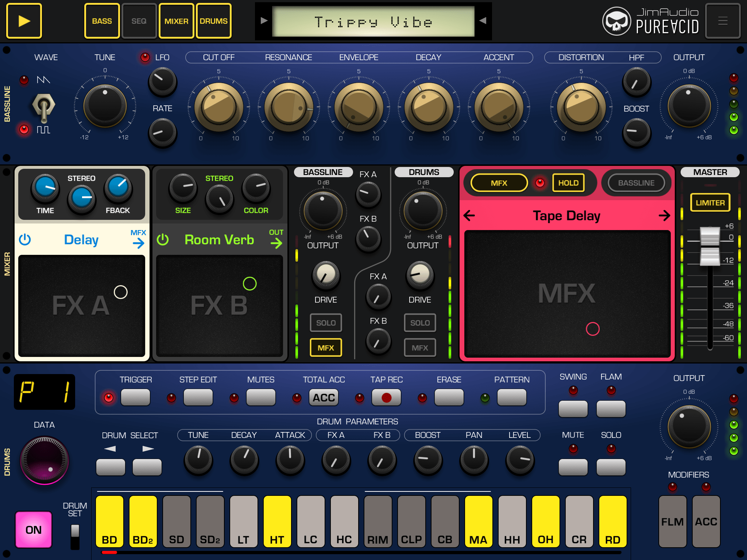Image resolution: width=747 pixels, height=560 pixels.
Task: Go to next MFX effect after Tape Delay
Action: tap(664, 215)
